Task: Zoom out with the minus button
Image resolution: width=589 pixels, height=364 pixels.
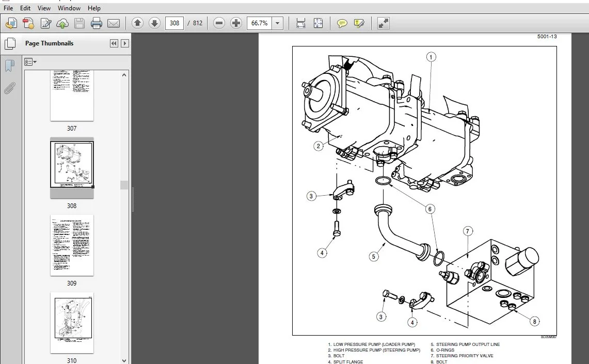Action: click(x=219, y=23)
